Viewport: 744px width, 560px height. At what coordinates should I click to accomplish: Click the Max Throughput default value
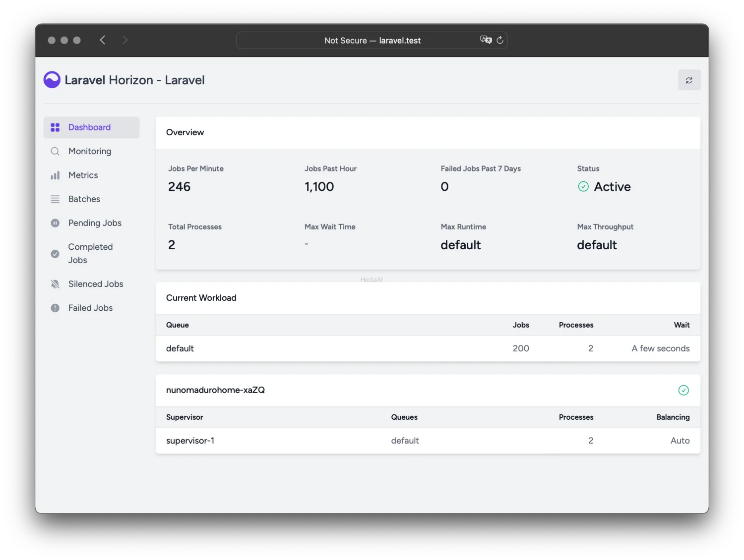click(597, 245)
